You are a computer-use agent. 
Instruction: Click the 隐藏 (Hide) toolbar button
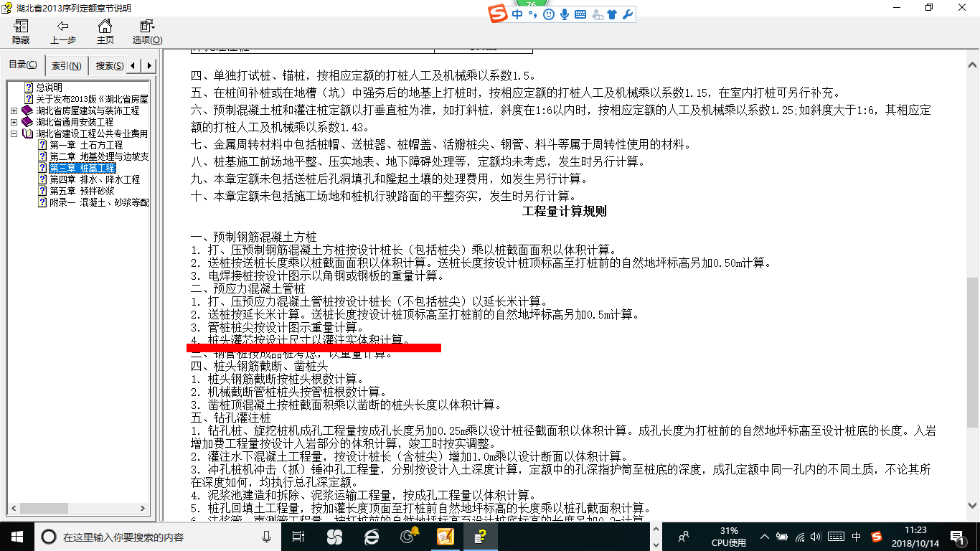tap(21, 32)
